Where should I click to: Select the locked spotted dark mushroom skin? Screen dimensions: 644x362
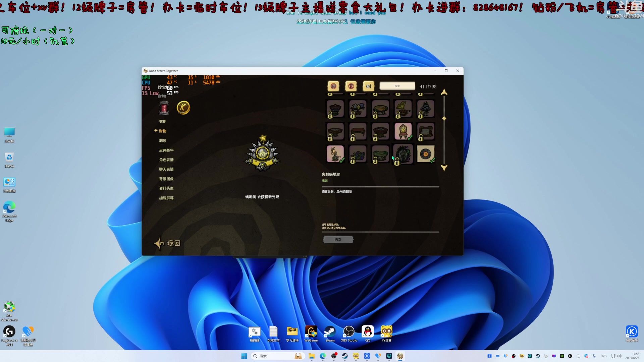click(426, 109)
